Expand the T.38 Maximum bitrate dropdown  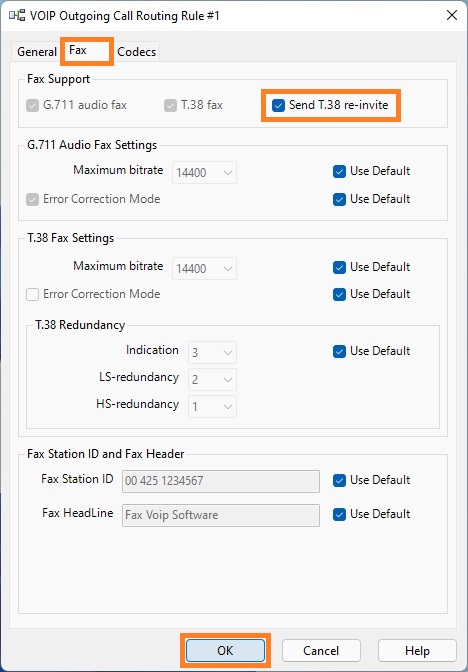pyautogui.click(x=204, y=269)
